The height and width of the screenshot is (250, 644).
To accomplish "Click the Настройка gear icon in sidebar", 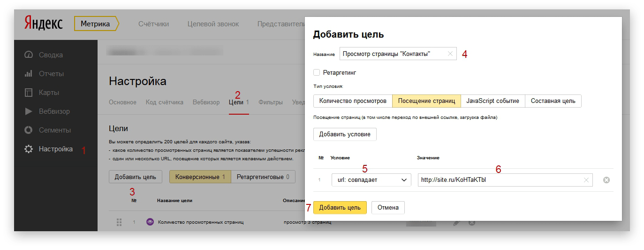I will (29, 149).
